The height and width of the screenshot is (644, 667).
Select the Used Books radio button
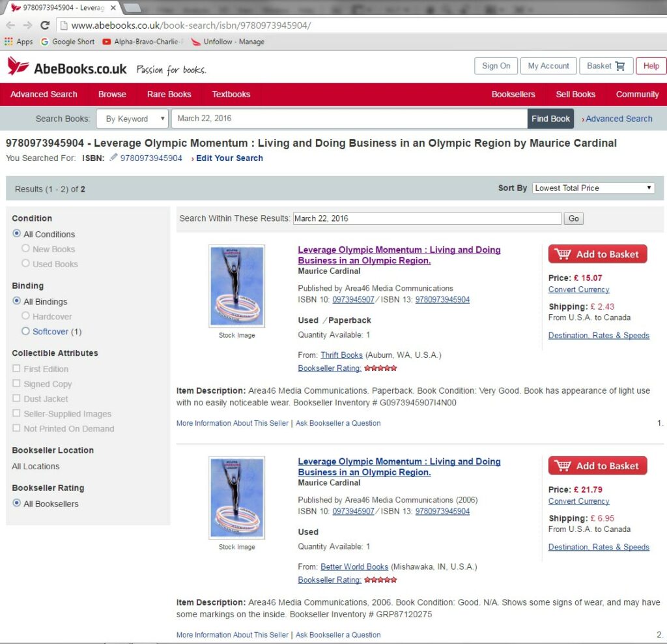[x=25, y=263]
